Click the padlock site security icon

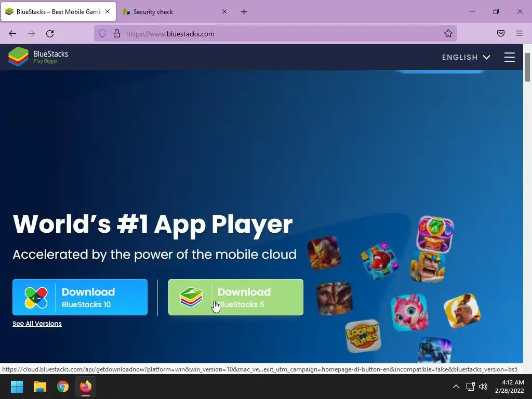(117, 33)
